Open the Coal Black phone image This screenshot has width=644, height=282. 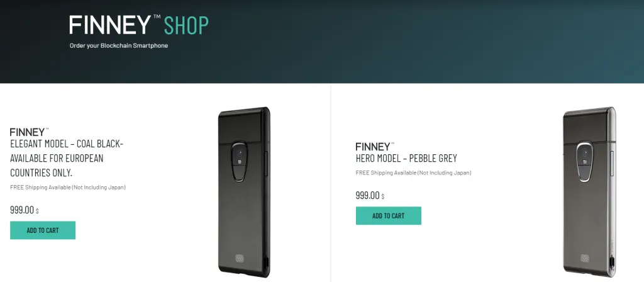[x=244, y=193]
